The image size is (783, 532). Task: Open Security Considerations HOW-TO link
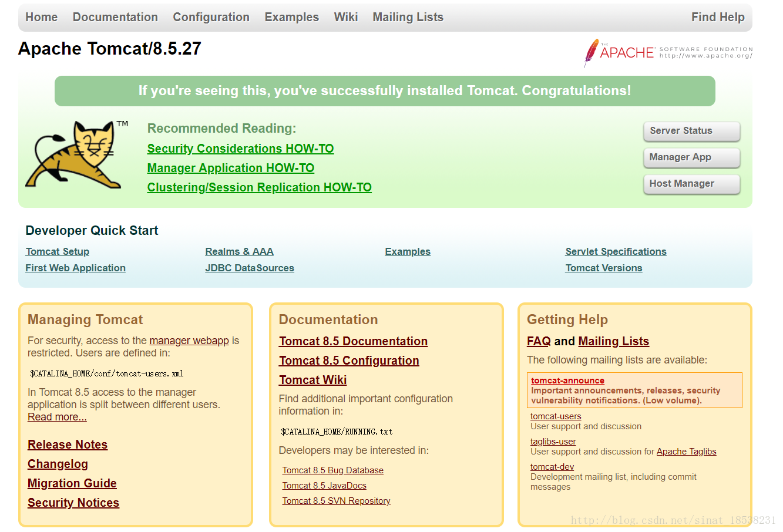(240, 149)
